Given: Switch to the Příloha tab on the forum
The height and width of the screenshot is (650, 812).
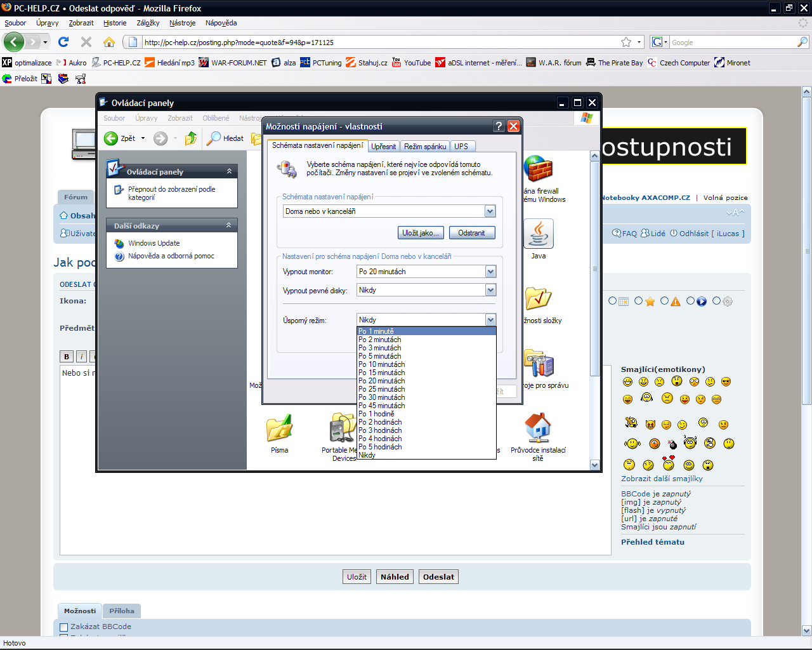Looking at the screenshot, I should click(x=121, y=611).
